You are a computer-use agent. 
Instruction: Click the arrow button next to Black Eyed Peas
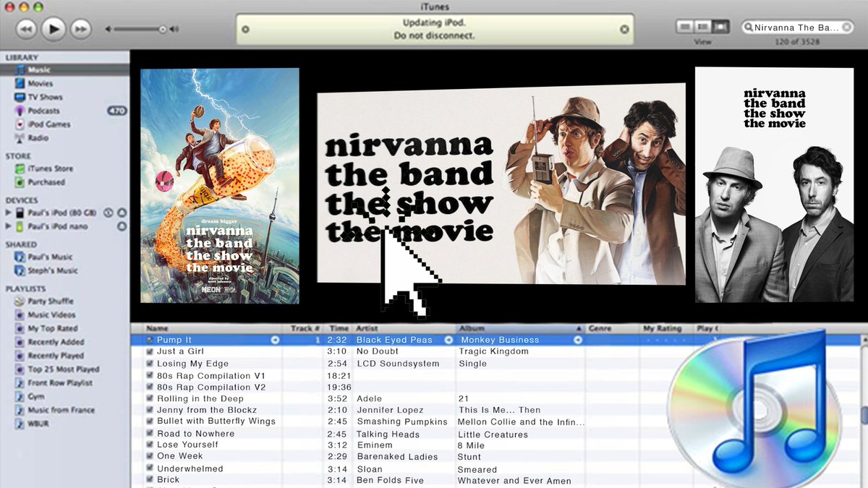448,340
